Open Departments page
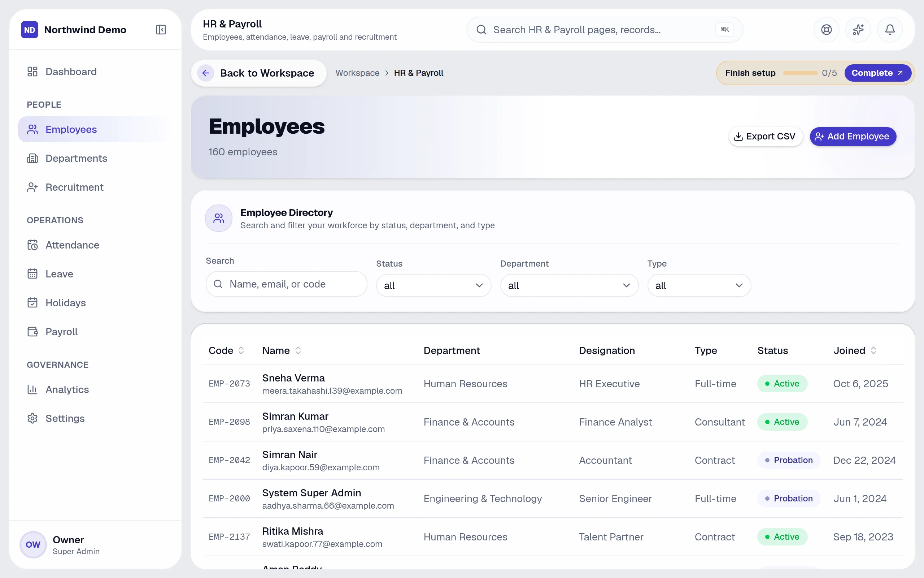924x578 pixels. click(x=95, y=158)
